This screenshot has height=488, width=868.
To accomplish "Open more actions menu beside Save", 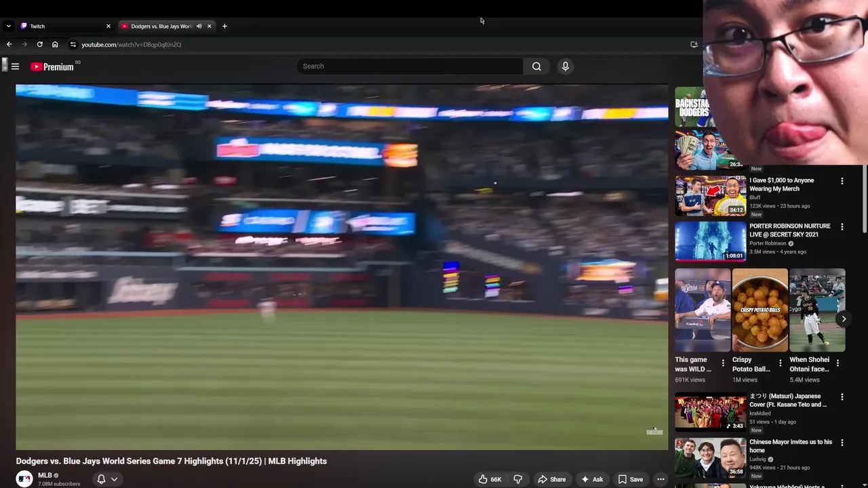I will pyautogui.click(x=660, y=479).
